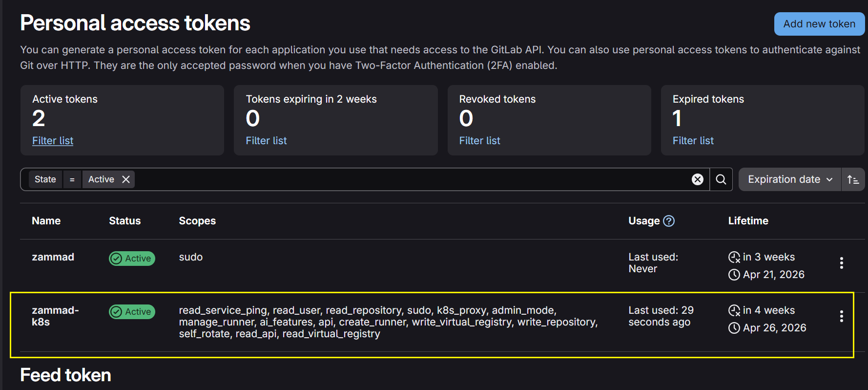Viewport: 868px width, 390px height.
Task: Click the empty filter input area
Action: 410,179
